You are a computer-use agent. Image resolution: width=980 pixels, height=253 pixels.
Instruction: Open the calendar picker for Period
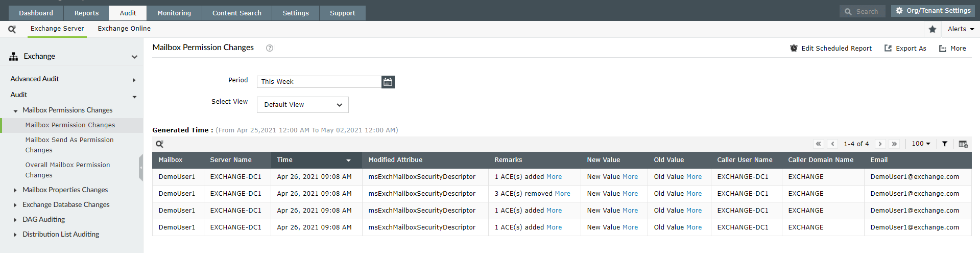pyautogui.click(x=388, y=82)
